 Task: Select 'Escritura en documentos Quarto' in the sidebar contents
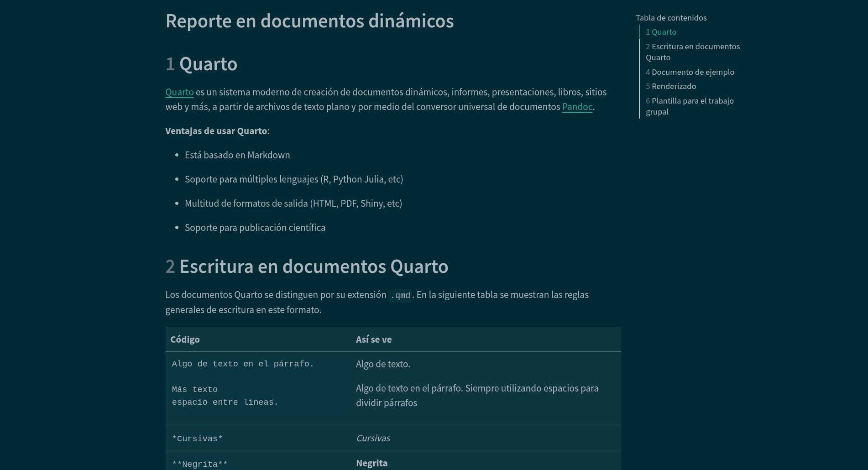(x=692, y=52)
